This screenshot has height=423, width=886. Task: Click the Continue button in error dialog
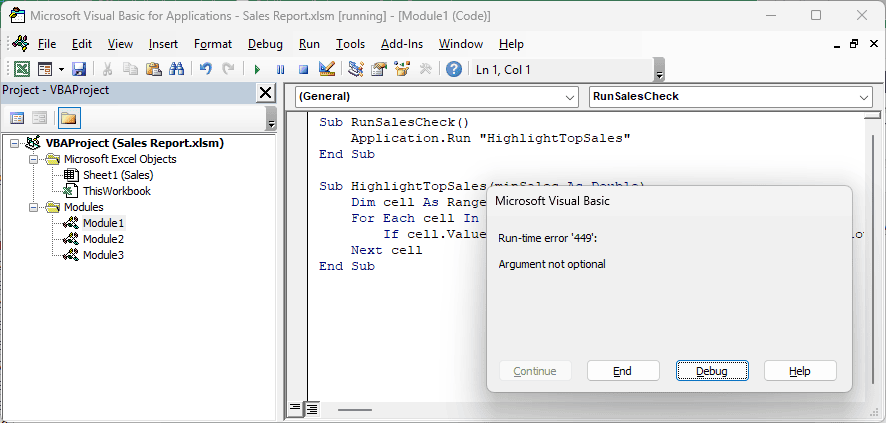535,371
